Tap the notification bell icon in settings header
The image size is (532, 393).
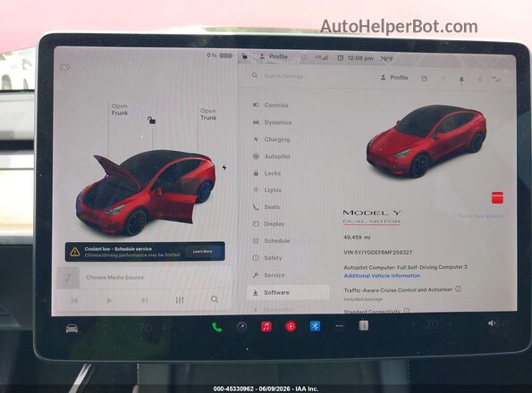point(461,79)
